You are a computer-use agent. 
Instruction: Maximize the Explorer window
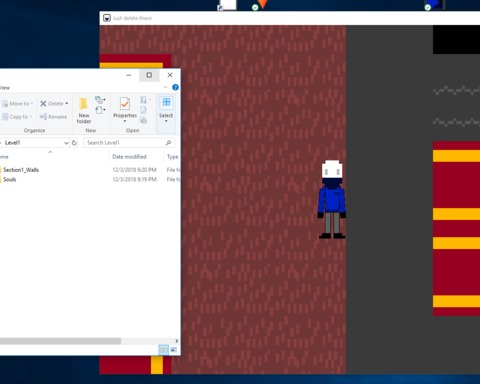pyautogui.click(x=149, y=75)
